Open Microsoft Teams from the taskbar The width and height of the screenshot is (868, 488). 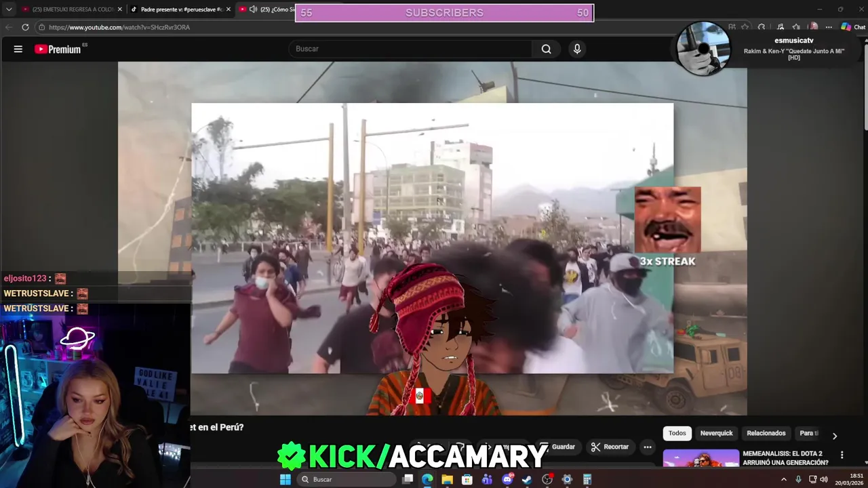(x=487, y=479)
